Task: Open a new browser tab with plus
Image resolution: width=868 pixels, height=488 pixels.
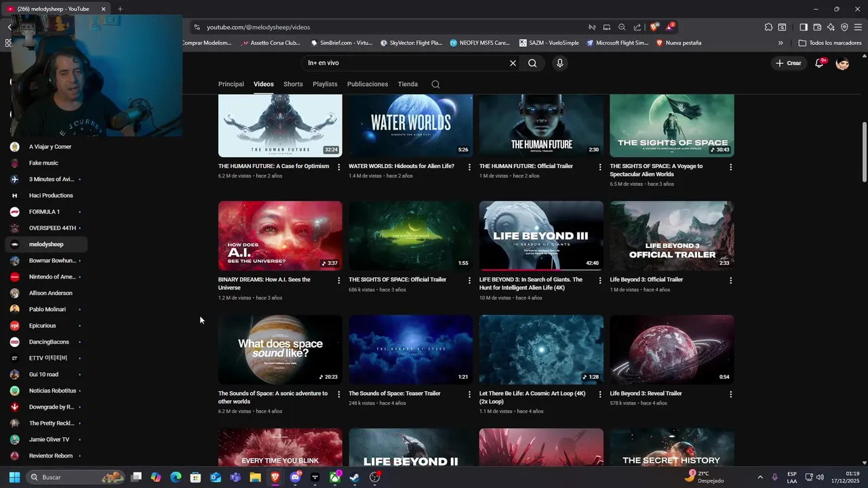Action: pos(120,9)
